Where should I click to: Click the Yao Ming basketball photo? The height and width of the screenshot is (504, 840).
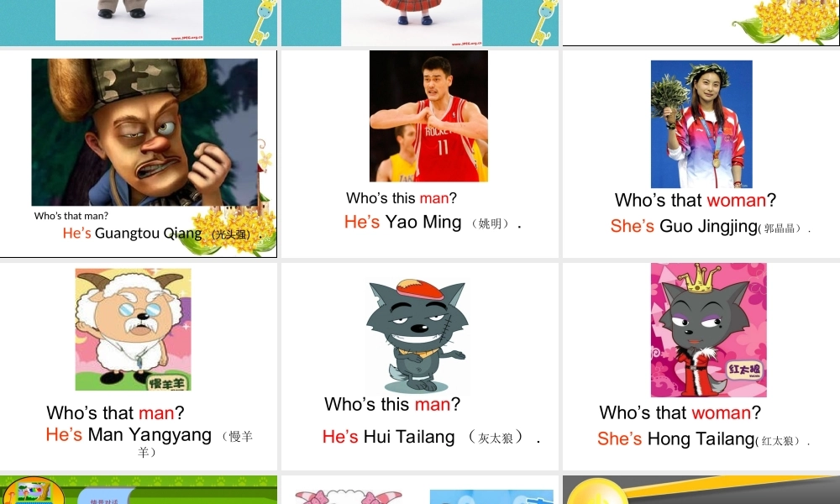click(428, 116)
